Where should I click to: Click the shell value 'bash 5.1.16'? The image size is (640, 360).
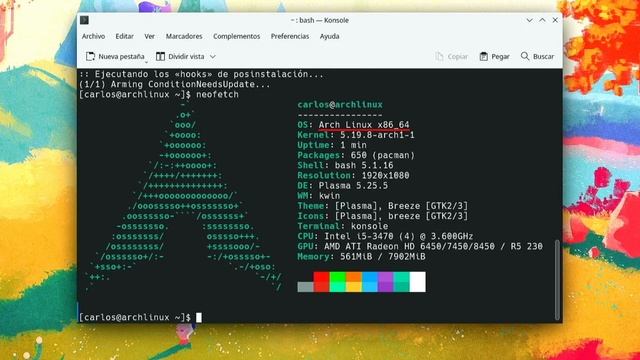click(364, 165)
